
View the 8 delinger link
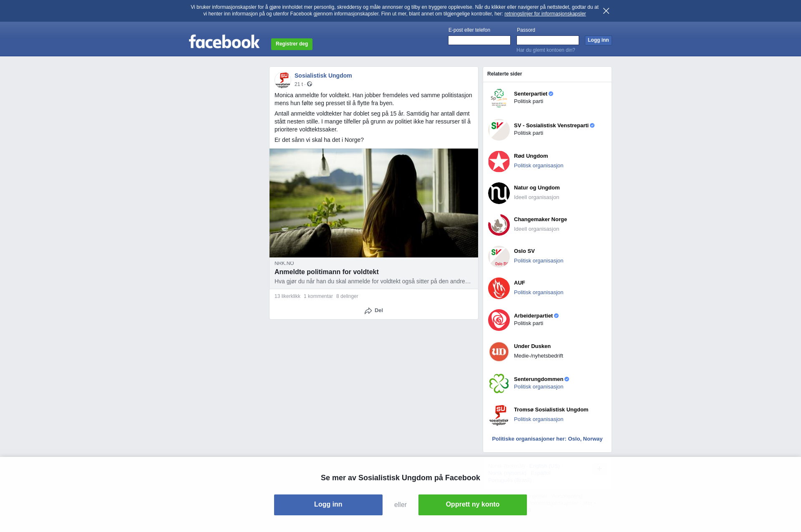pos(347,296)
